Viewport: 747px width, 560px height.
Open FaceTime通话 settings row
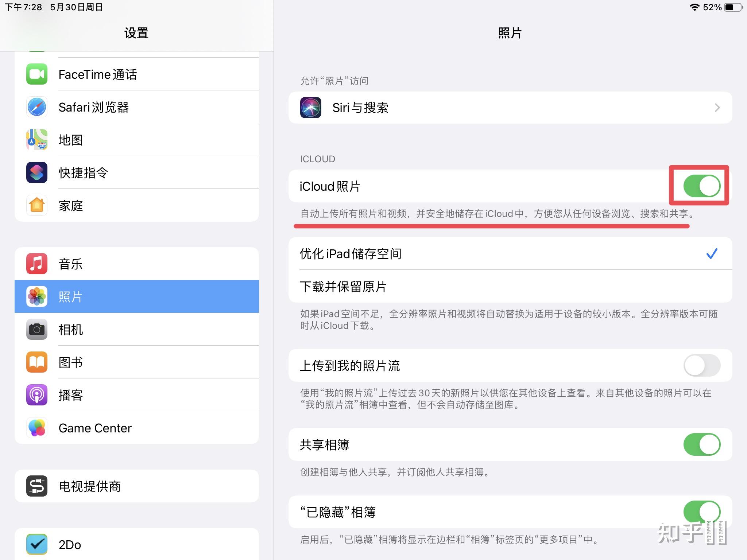(x=137, y=74)
